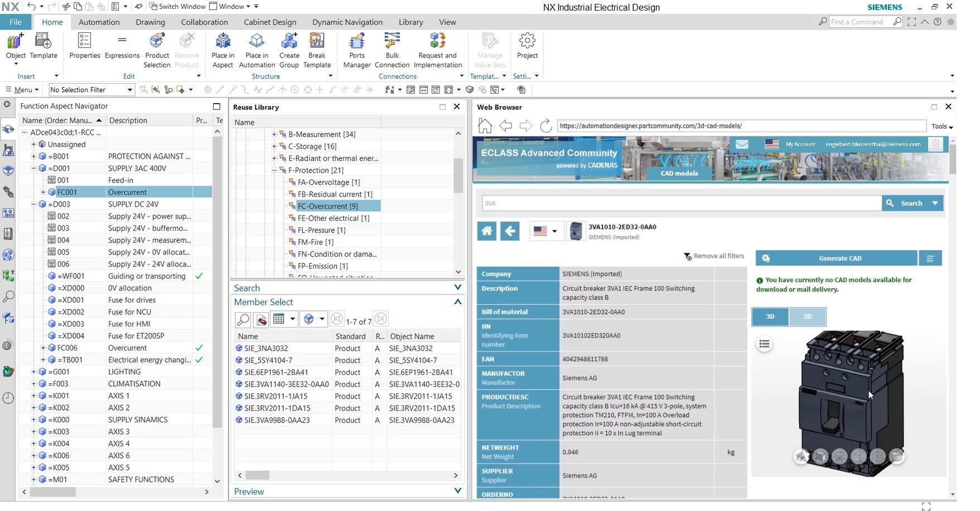
Task: Switch to the Drawing tab
Action: 151,22
